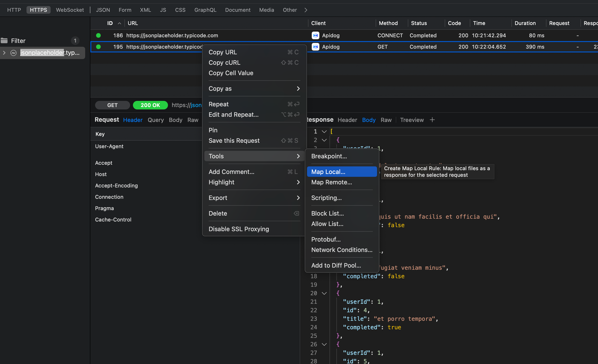Open the Copy as submenu
This screenshot has width=598, height=364.
point(254,88)
